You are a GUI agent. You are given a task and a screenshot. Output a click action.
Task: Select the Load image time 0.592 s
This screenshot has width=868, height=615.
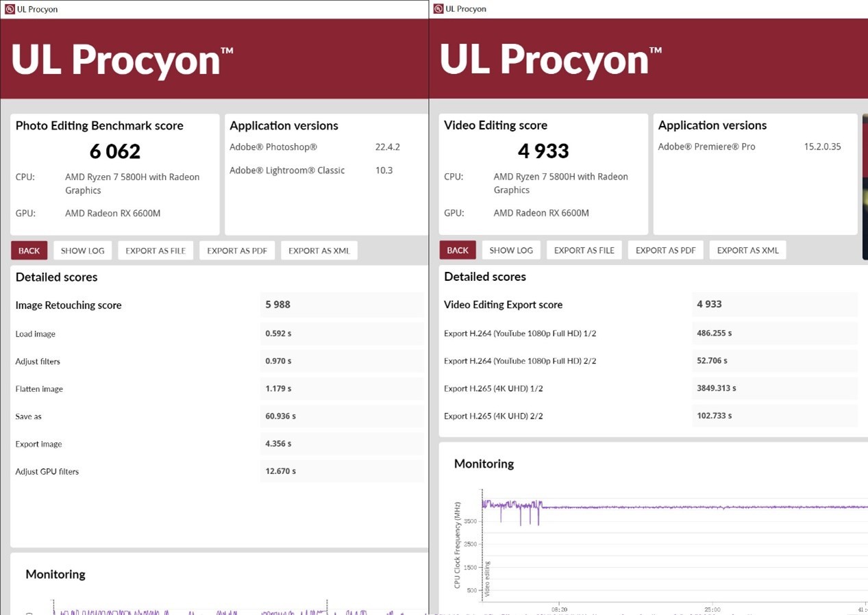pyautogui.click(x=278, y=334)
